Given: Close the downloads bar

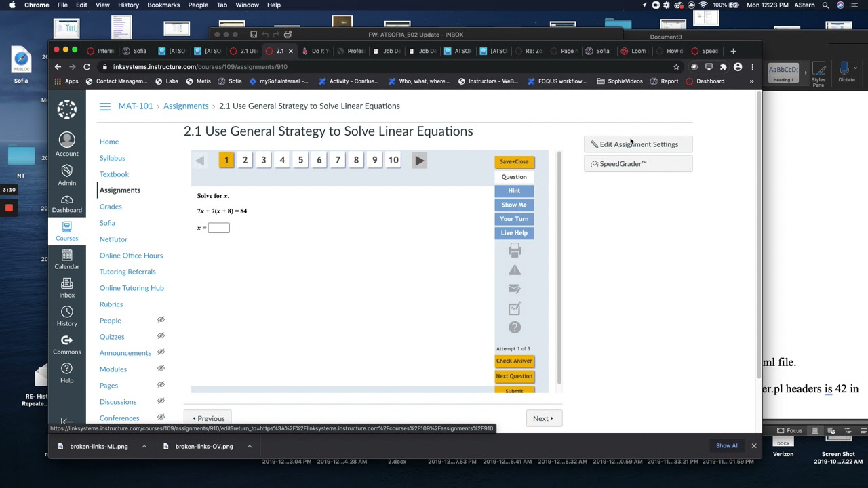Looking at the screenshot, I should coord(753,446).
